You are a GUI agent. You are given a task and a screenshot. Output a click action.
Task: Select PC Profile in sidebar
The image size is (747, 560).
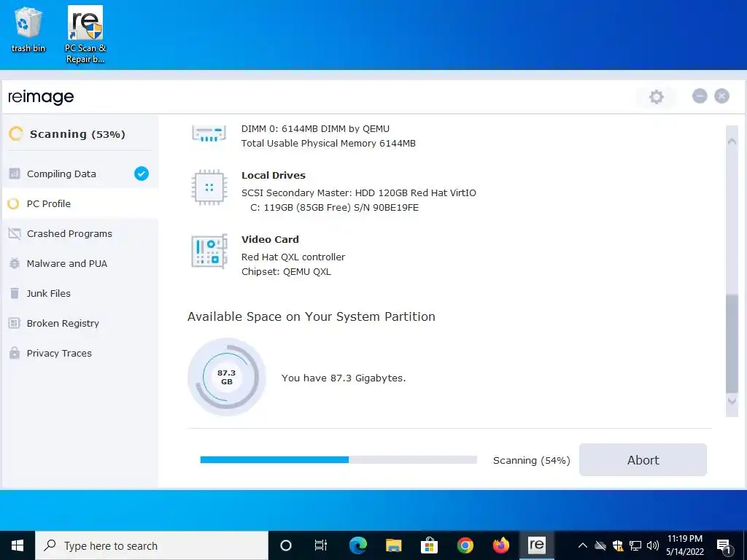click(x=80, y=204)
